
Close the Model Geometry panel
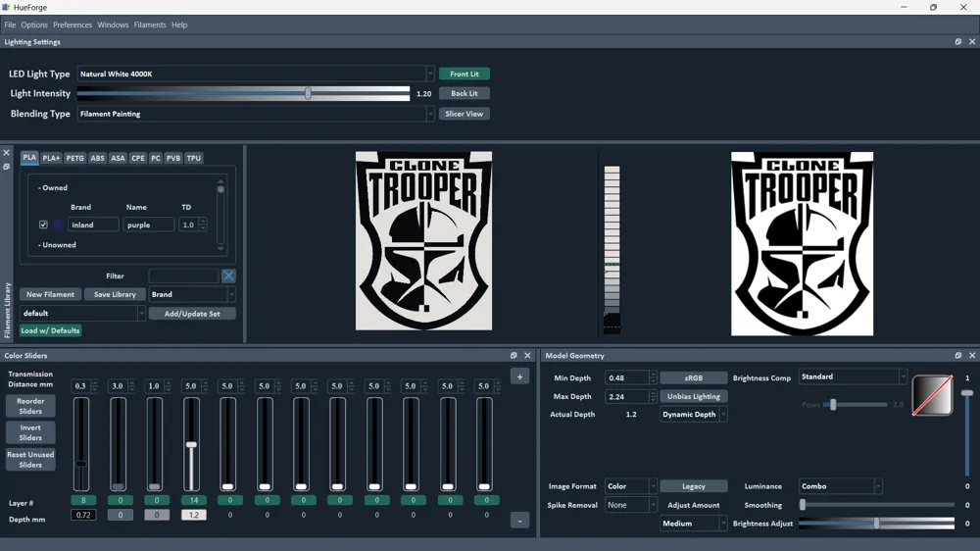click(x=972, y=355)
